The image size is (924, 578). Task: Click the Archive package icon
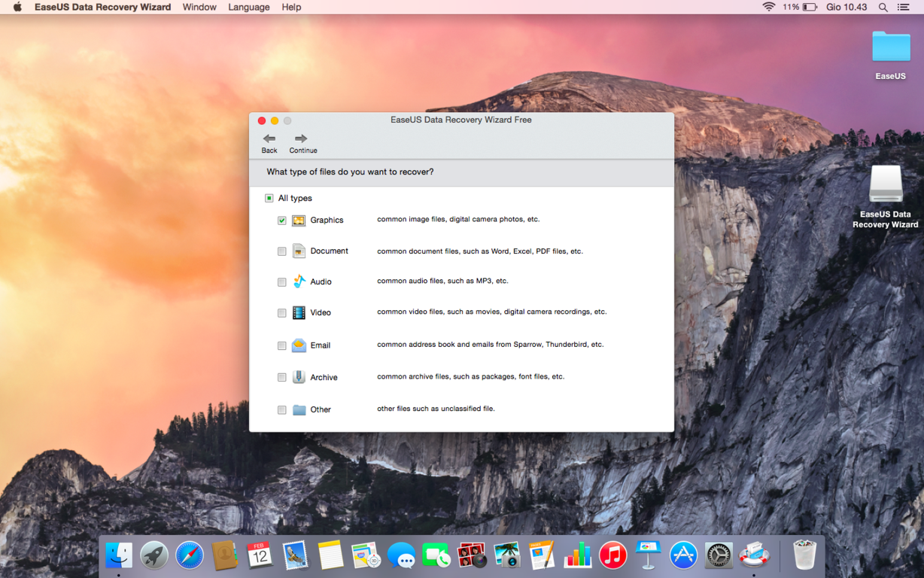coord(299,377)
